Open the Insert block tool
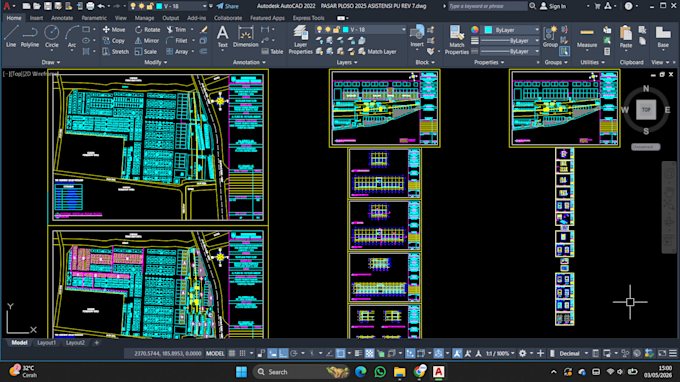Screen dimensions: 680x382 tap(417, 36)
